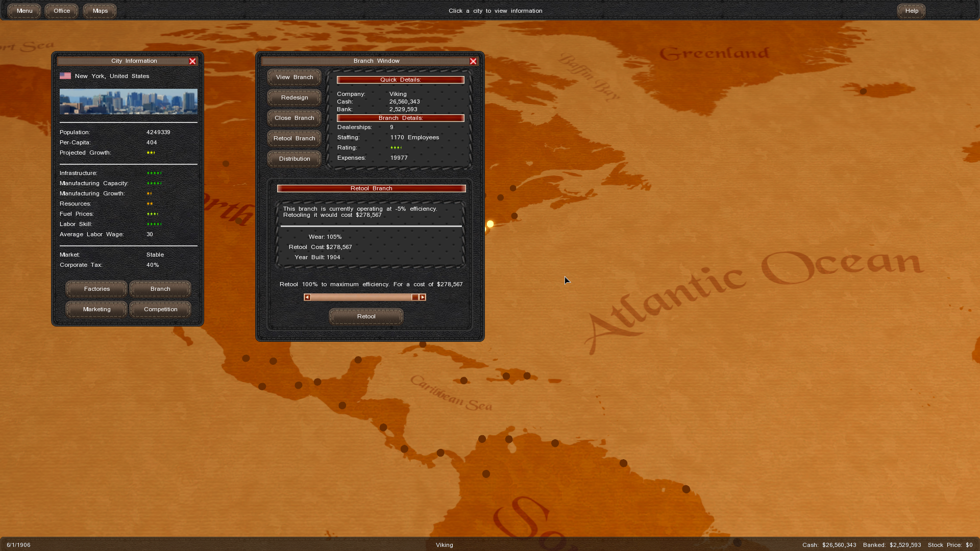Click the US flag icon

pyautogui.click(x=65, y=76)
